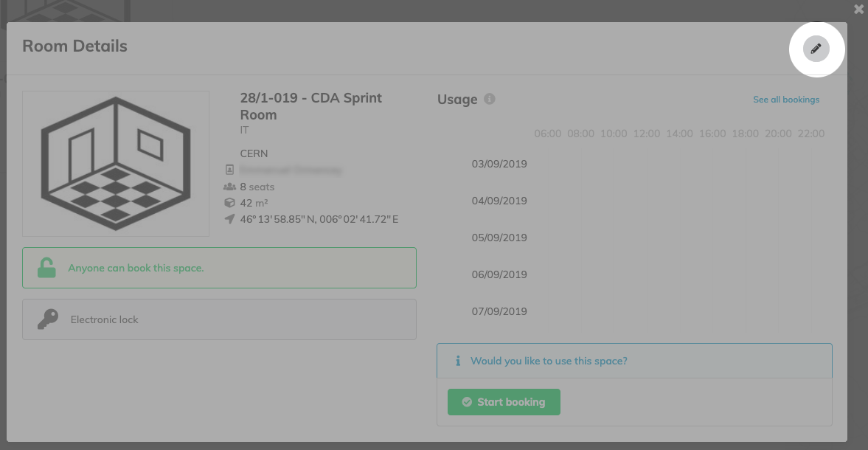868x450 pixels.
Task: Click the room owner contact icon
Action: tap(230, 170)
